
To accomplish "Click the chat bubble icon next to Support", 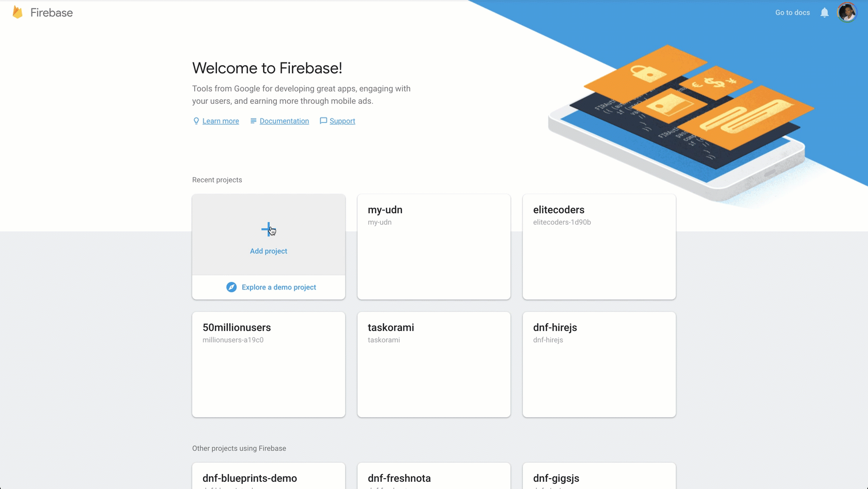I will [x=323, y=121].
